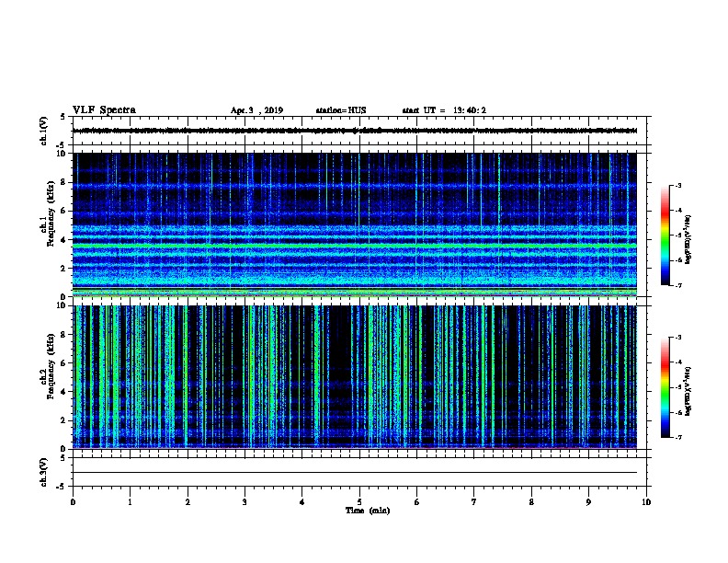Click the "-3" tick on ch.1 colorbar
The height and width of the screenshot is (563, 728).
tap(677, 185)
